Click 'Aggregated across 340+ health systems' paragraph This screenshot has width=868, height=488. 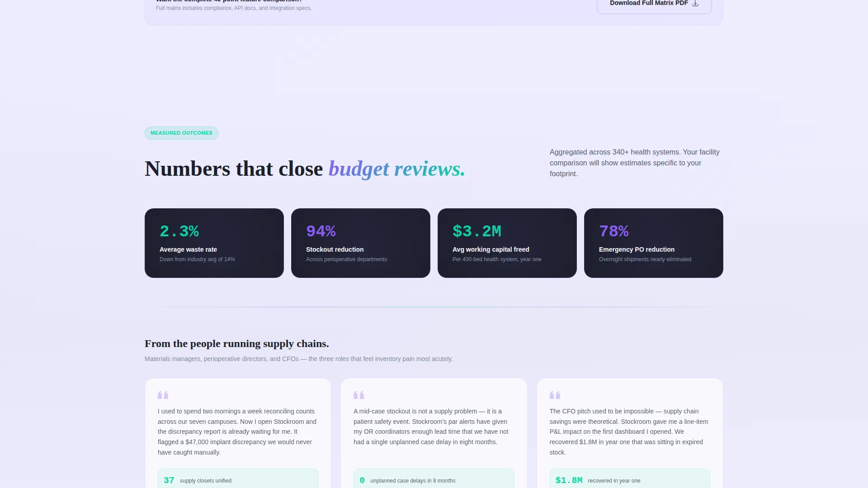(x=635, y=163)
